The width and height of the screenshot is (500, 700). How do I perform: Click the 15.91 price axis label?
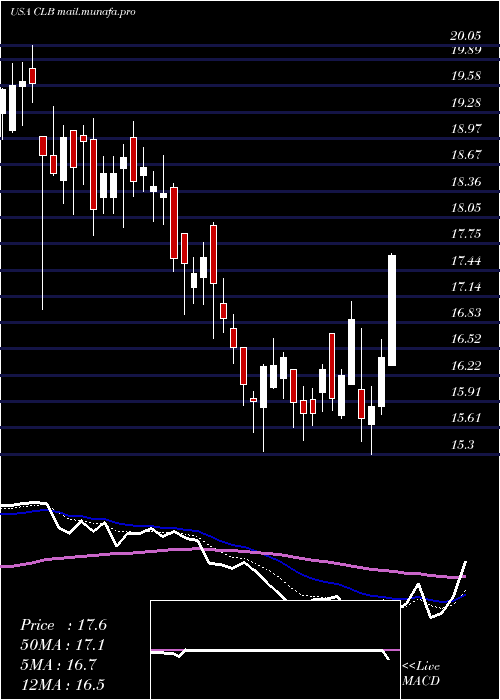pyautogui.click(x=466, y=392)
